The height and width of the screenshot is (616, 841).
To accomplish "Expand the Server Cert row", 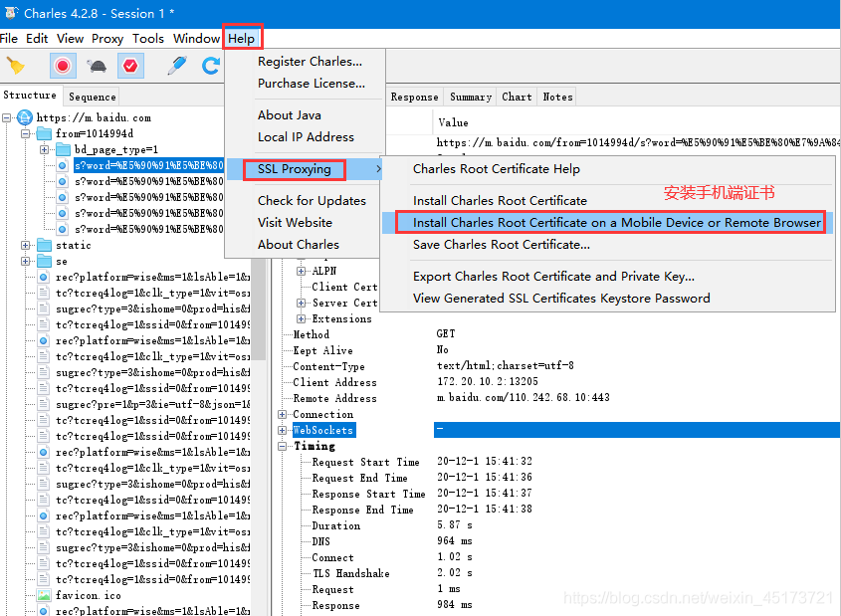I will tap(301, 303).
